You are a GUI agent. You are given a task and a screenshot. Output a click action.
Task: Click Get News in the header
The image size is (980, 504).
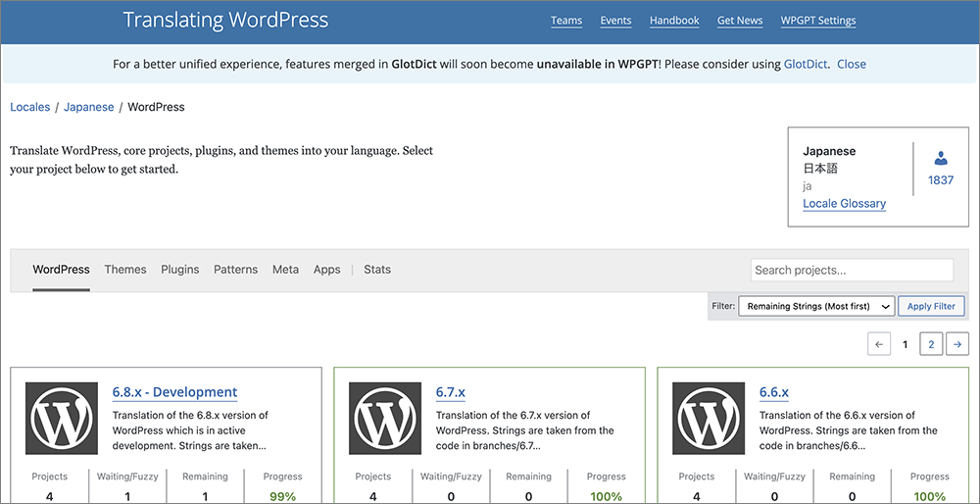pyautogui.click(x=740, y=21)
